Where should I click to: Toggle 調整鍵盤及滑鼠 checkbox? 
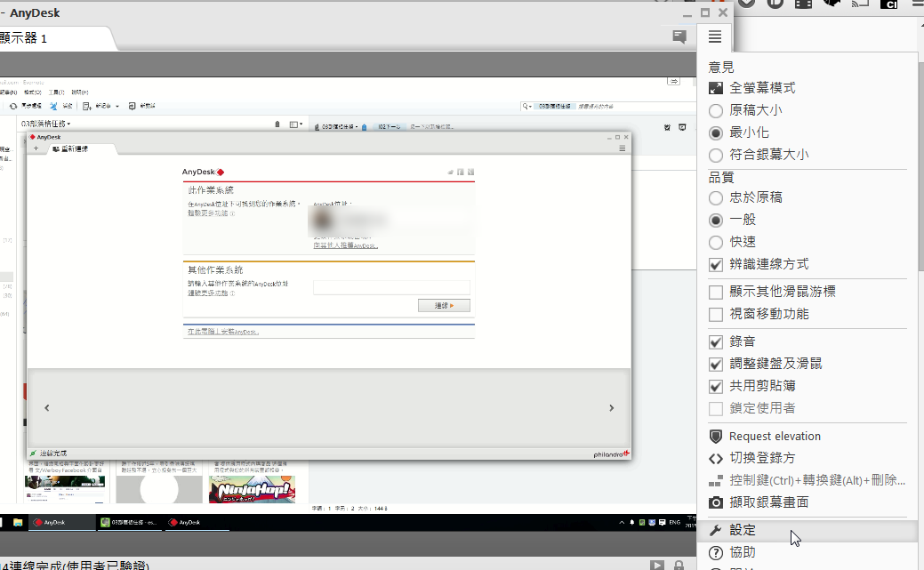715,365
